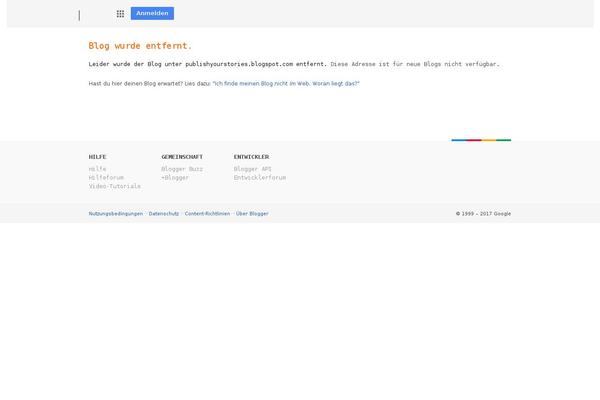
Task: Open the Datenschutz link
Action: (x=164, y=213)
